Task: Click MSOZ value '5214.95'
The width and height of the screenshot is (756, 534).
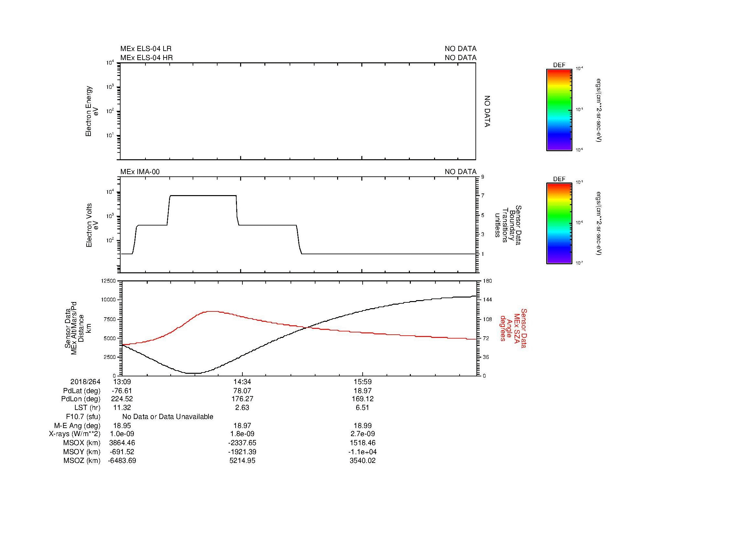Action: pyautogui.click(x=242, y=461)
